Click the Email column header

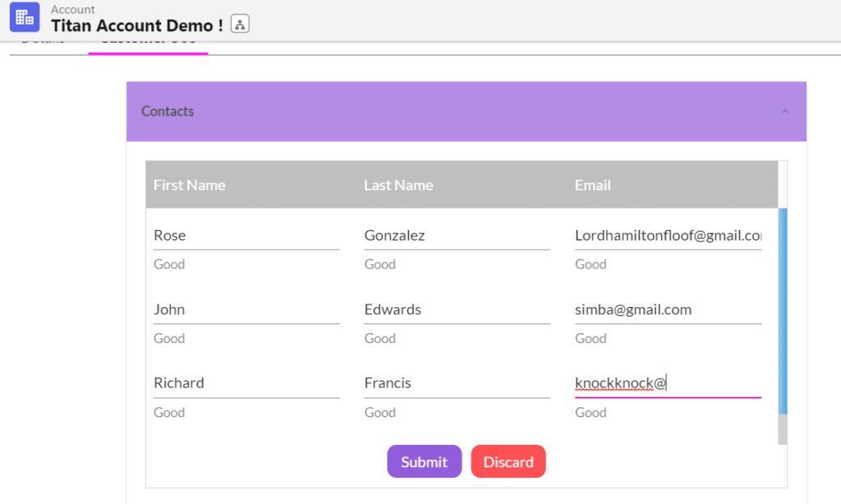coord(593,185)
